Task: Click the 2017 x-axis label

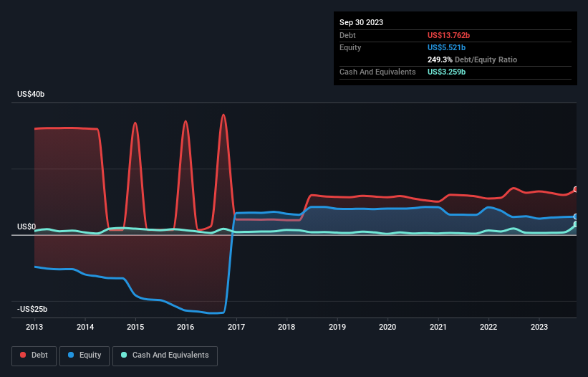Action: (236, 327)
